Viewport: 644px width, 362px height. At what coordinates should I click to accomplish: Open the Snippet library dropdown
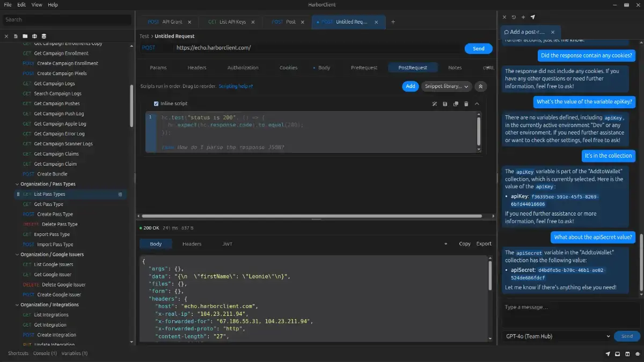point(446,86)
